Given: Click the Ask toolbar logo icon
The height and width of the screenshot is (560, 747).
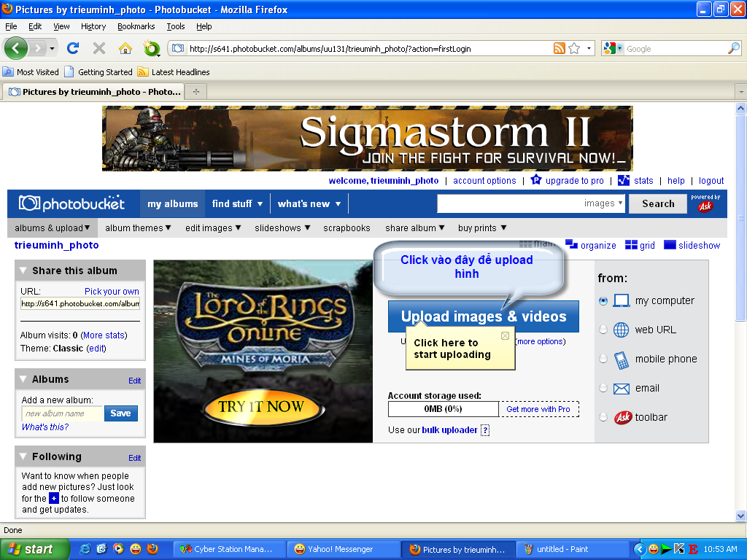Looking at the screenshot, I should [x=623, y=418].
